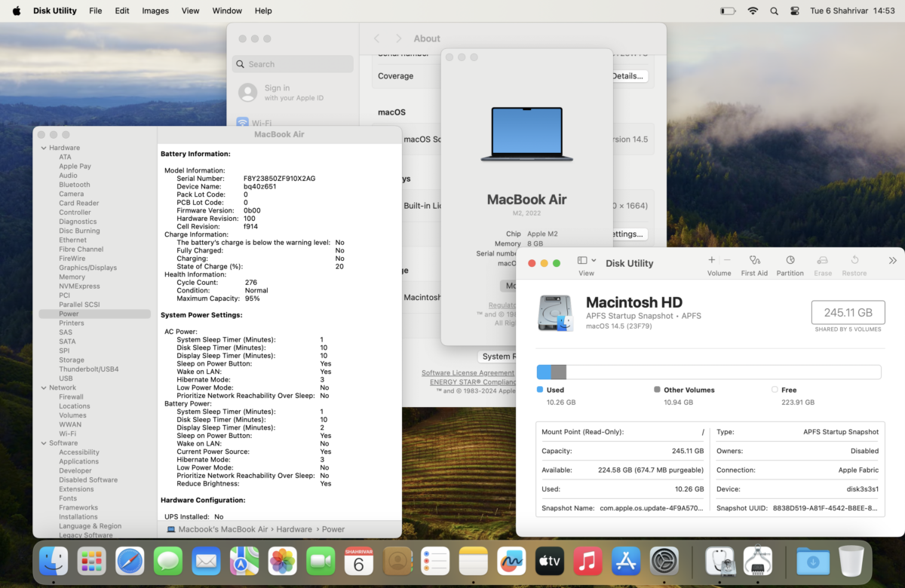The width and height of the screenshot is (905, 588).
Task: Select Storage in the Hardware list
Action: coord(72,360)
